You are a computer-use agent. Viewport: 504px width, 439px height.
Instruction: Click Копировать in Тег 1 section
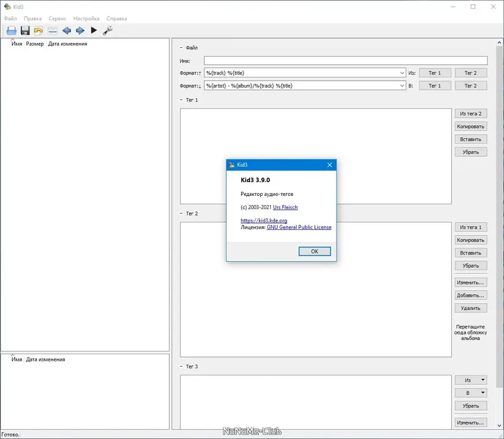471,127
